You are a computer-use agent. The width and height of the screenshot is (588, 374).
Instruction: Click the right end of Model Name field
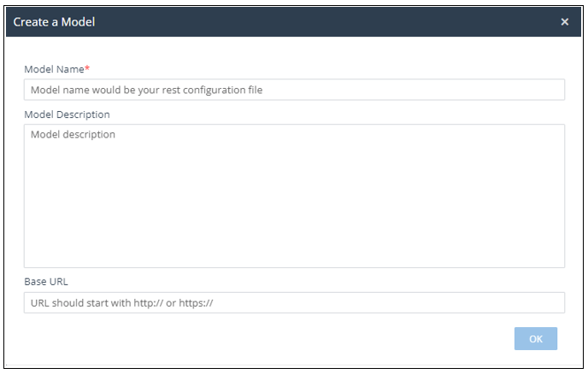pyautogui.click(x=547, y=90)
